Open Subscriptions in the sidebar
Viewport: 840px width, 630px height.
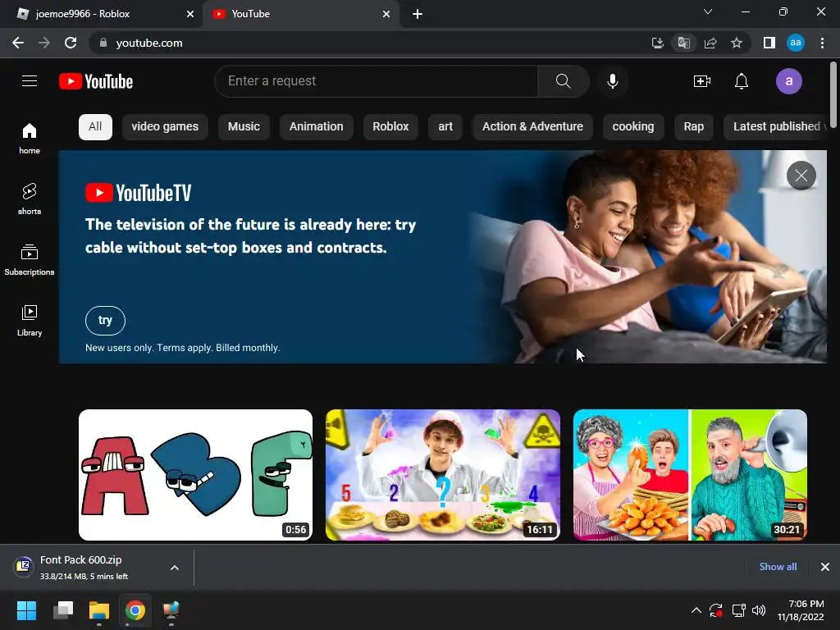[30, 259]
